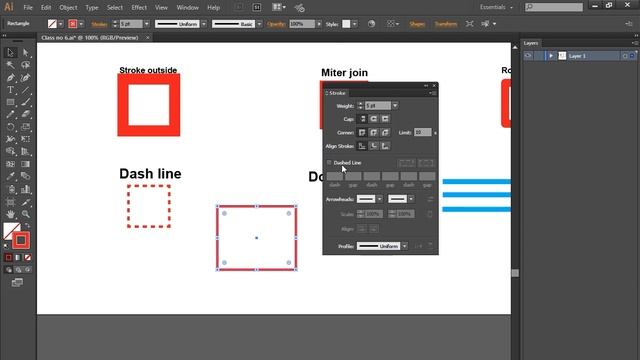Align stroke to inside
This screenshot has width=640, height=360.
click(x=373, y=146)
